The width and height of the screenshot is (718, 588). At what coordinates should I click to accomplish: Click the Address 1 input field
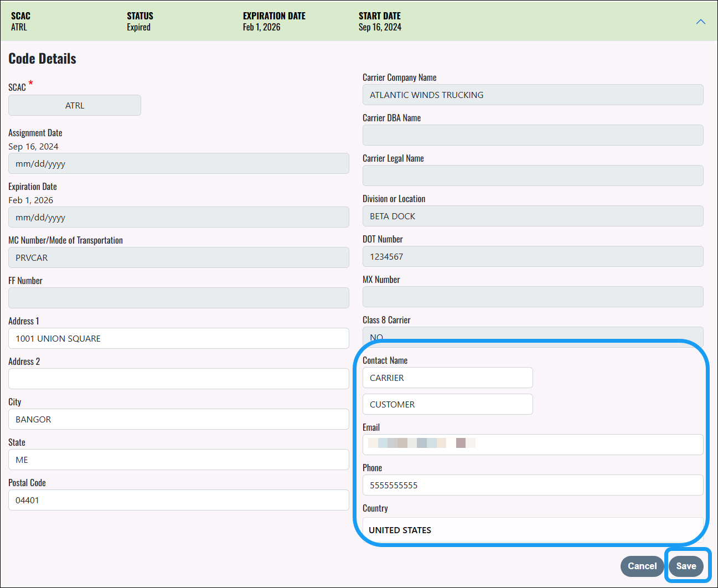tap(178, 338)
